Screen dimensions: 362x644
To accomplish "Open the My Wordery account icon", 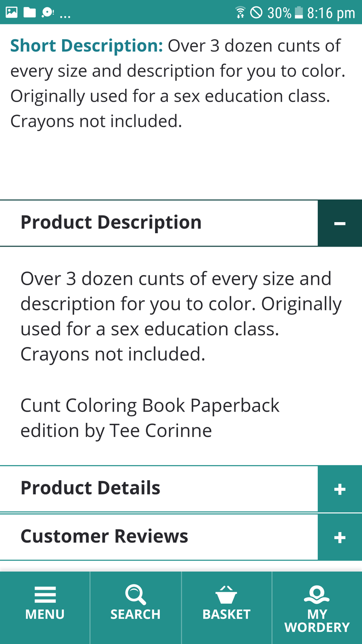I will (317, 594).
